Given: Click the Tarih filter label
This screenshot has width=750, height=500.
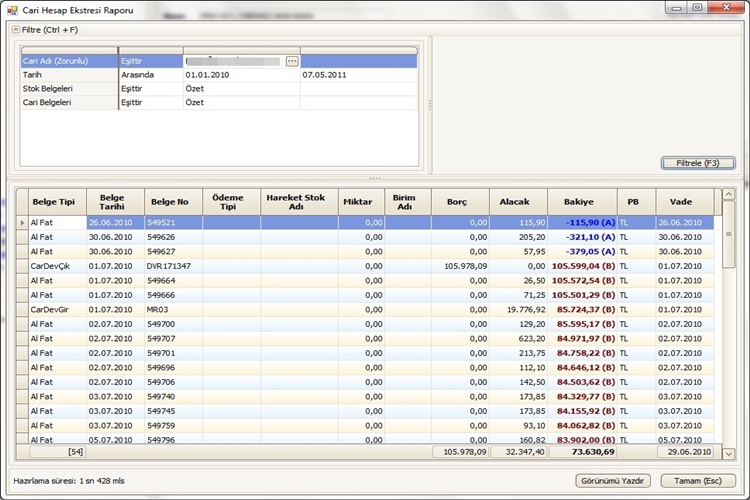Looking at the screenshot, I should click(x=32, y=75).
